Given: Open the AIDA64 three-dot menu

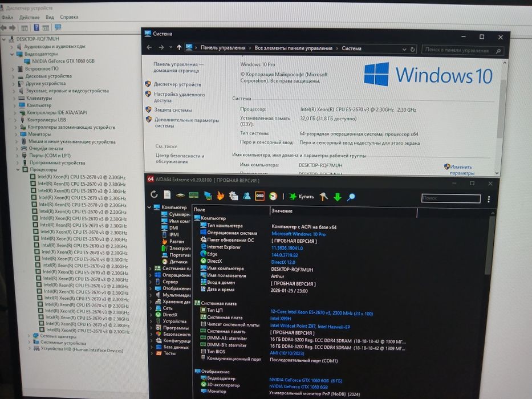Looking at the screenshot, I should coord(489,199).
